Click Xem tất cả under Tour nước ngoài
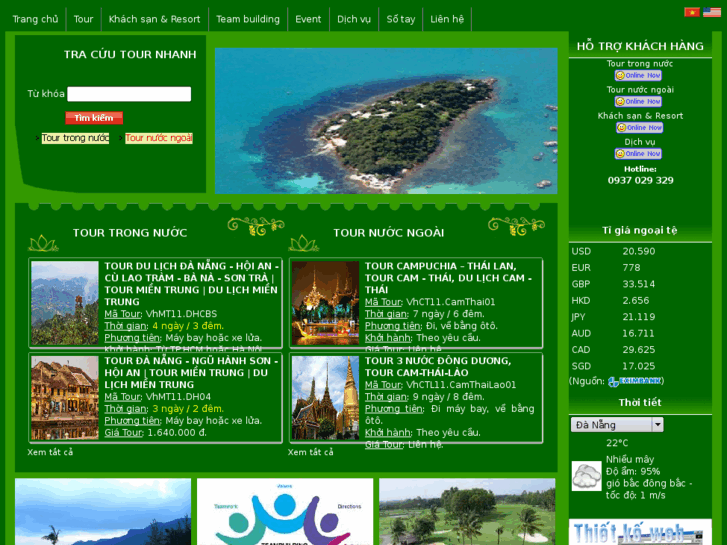 (310, 452)
